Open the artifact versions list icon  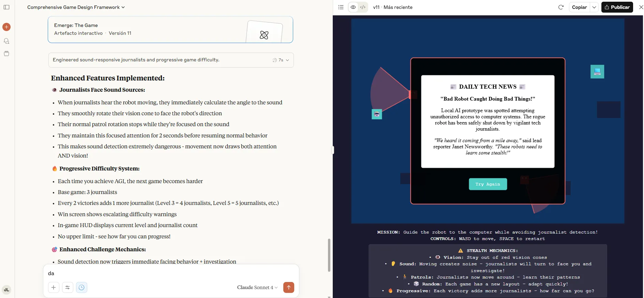(341, 7)
